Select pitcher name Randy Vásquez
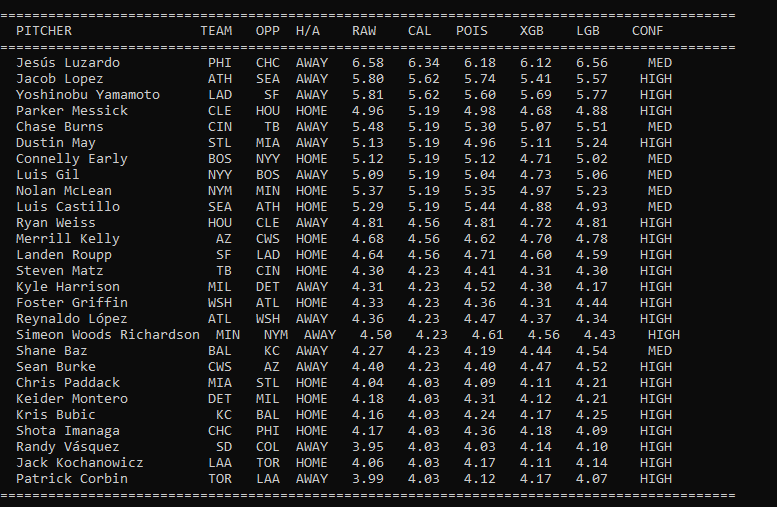This screenshot has height=507, width=777. (x=68, y=447)
